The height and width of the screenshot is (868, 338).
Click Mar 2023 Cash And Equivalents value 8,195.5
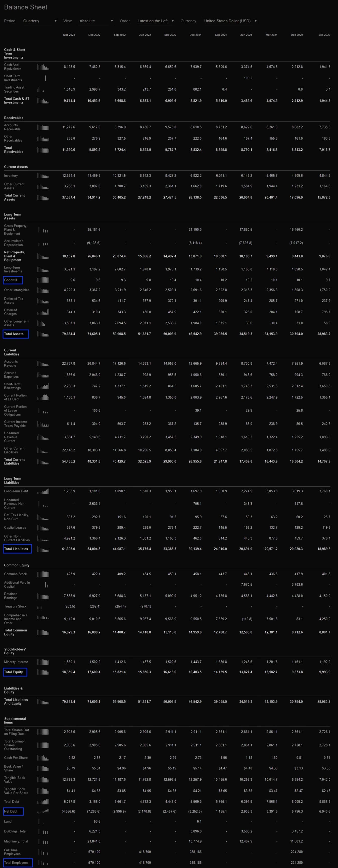(70, 67)
